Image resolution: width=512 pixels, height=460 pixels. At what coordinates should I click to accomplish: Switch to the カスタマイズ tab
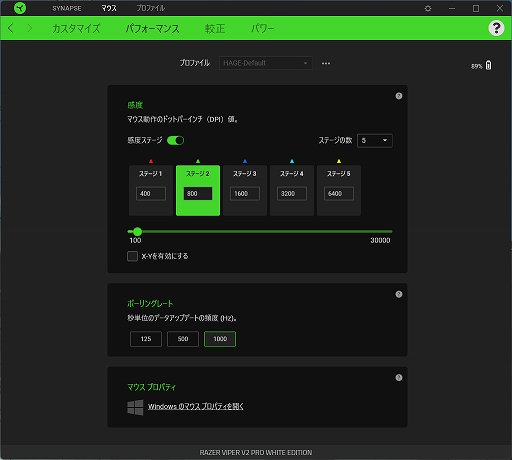pos(76,28)
